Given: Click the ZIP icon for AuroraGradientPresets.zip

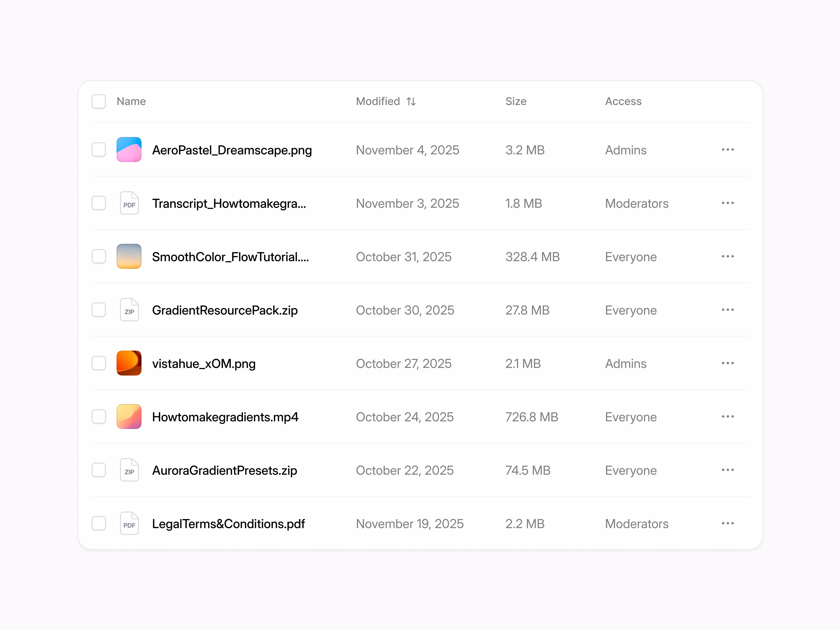Looking at the screenshot, I should (x=129, y=470).
